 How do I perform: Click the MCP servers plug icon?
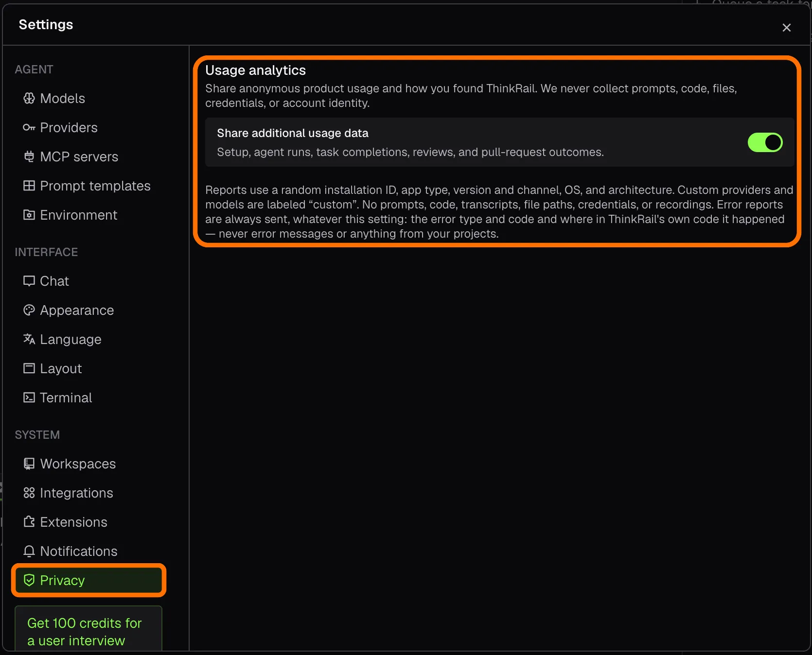pos(29,157)
